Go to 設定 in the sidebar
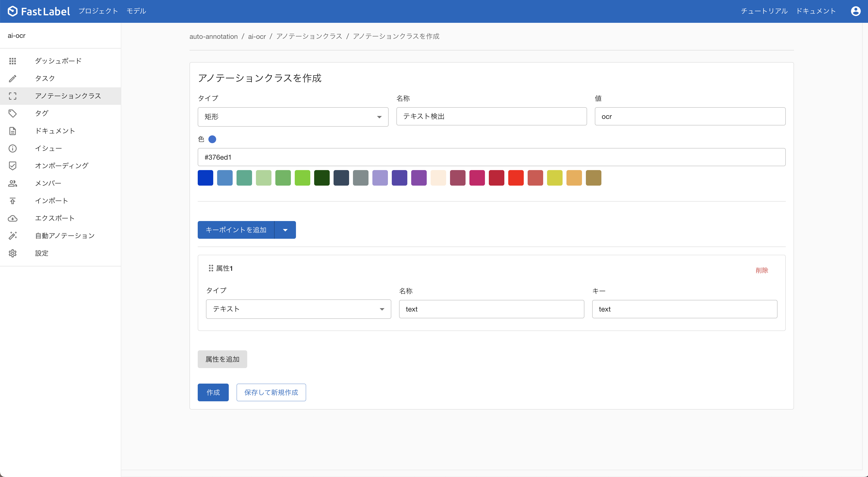 coord(61,253)
